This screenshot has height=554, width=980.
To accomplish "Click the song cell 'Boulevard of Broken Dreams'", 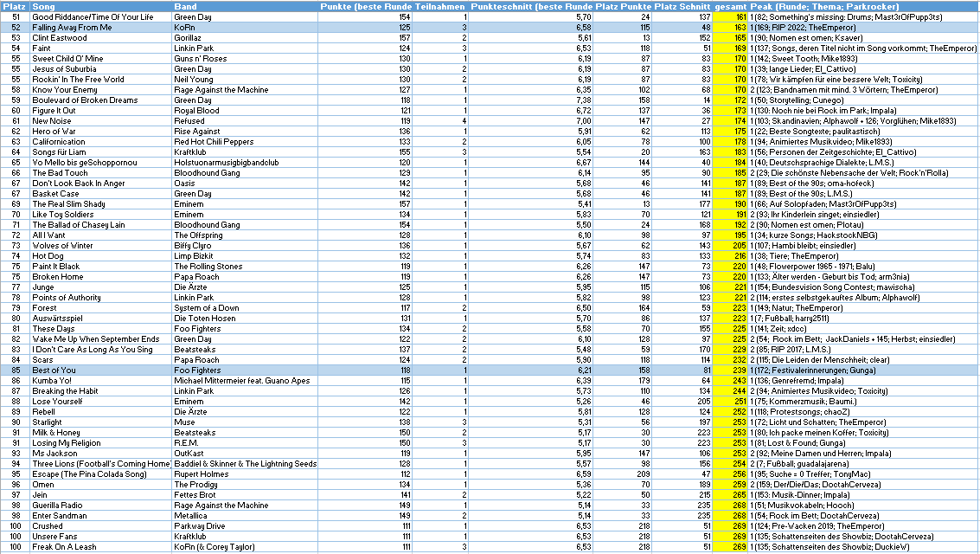I will coord(100,100).
